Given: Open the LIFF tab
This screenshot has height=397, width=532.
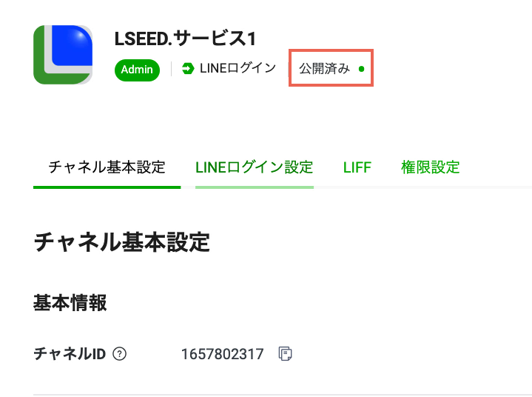Looking at the screenshot, I should [x=357, y=167].
